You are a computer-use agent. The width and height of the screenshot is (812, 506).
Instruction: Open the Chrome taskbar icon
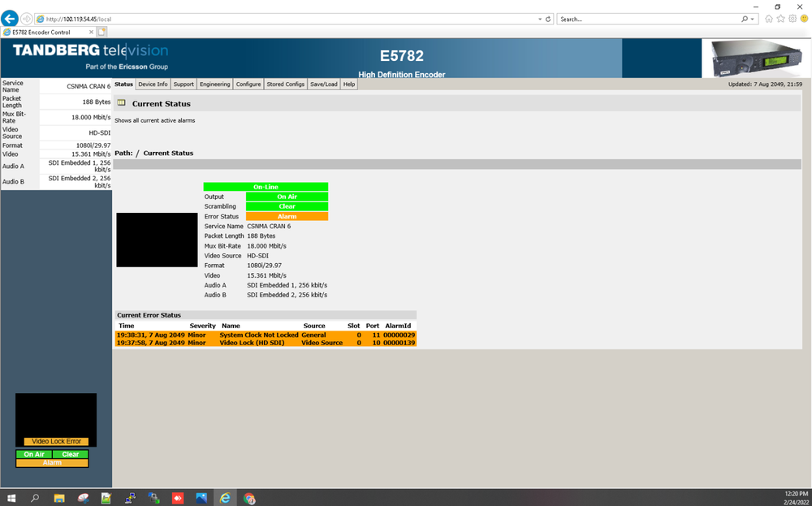[x=249, y=498]
